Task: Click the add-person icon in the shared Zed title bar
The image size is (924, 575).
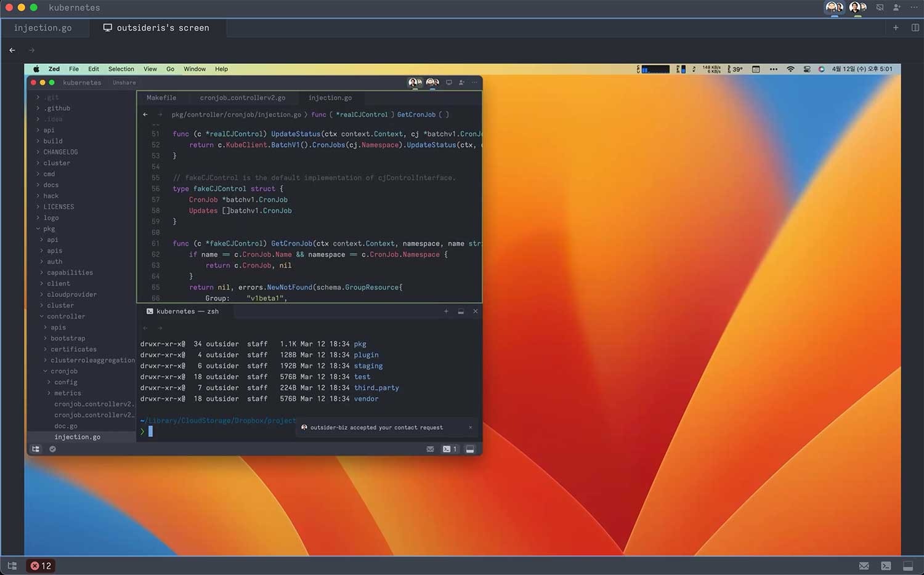Action: [x=461, y=82]
